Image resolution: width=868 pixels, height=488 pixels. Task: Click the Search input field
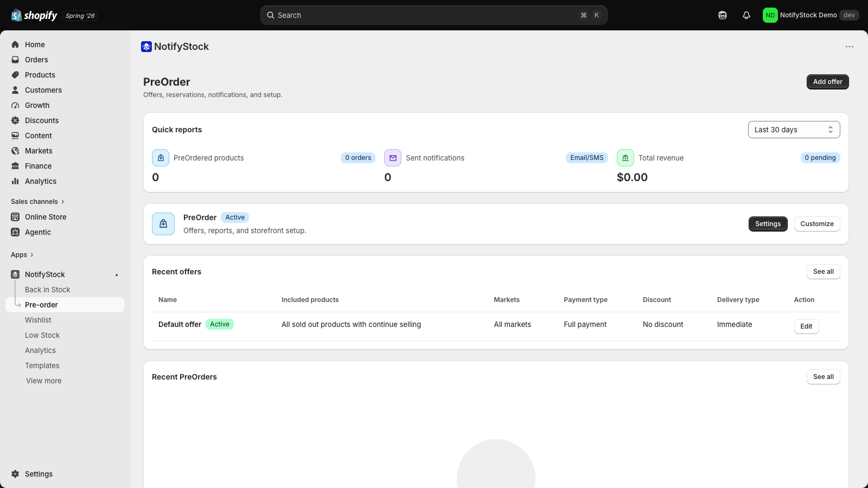point(434,15)
